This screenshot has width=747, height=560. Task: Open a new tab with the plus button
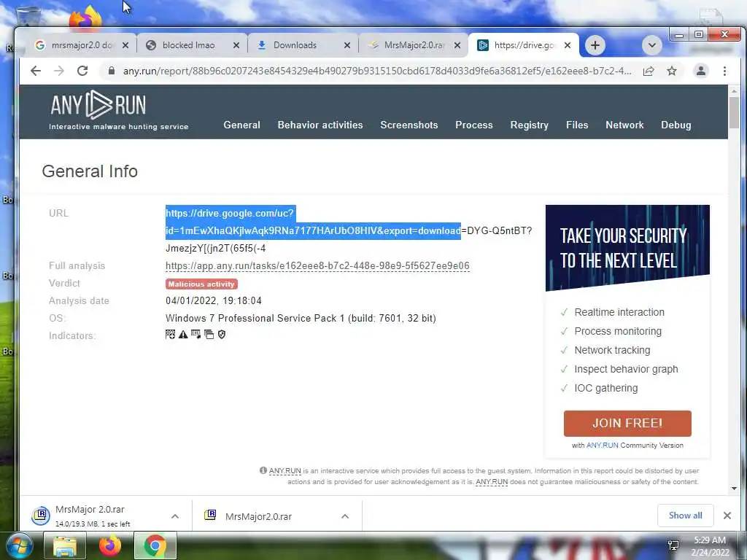tap(595, 45)
